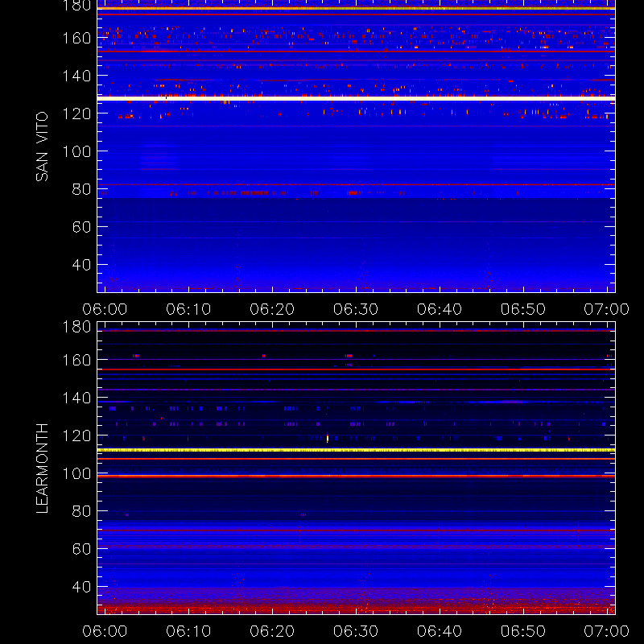Screen dimensions: 644x644
Task: Click the 40 label on LEARMONTH axis
Action: click(x=81, y=587)
